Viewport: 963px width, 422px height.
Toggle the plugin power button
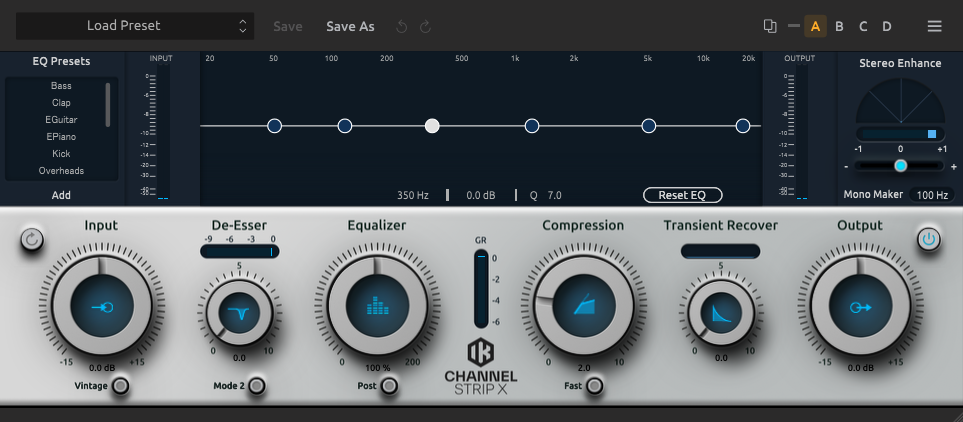929,240
